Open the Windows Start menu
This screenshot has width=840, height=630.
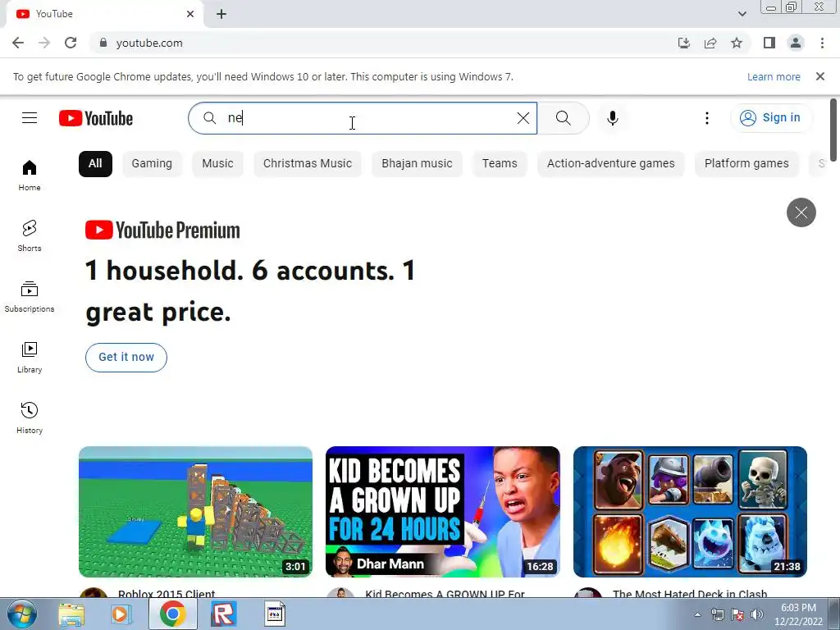coord(22,614)
